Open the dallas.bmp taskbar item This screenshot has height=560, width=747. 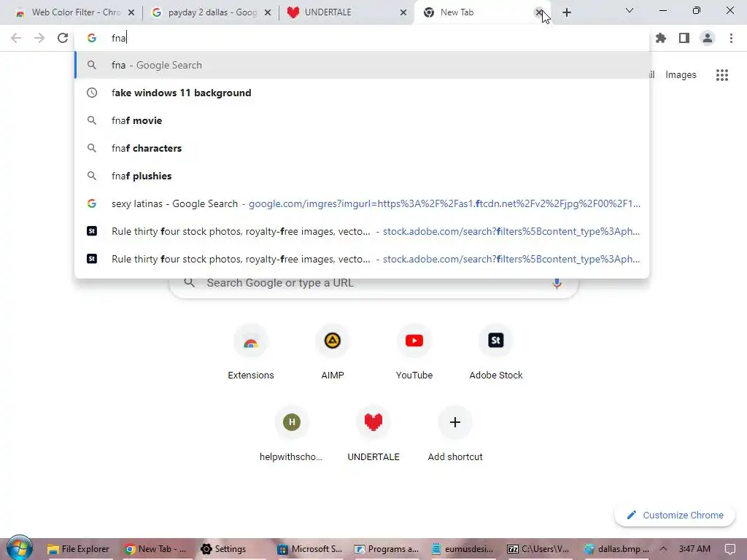pyautogui.click(x=617, y=549)
